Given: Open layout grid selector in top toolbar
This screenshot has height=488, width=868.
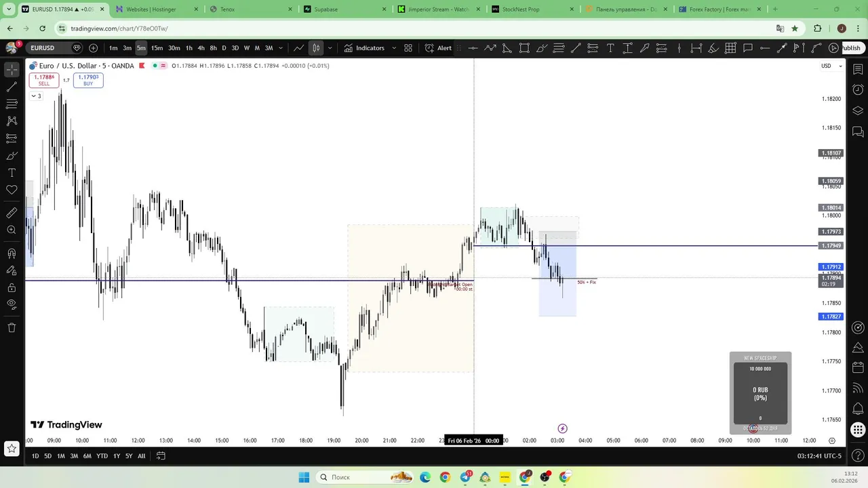Looking at the screenshot, I should [x=408, y=48].
